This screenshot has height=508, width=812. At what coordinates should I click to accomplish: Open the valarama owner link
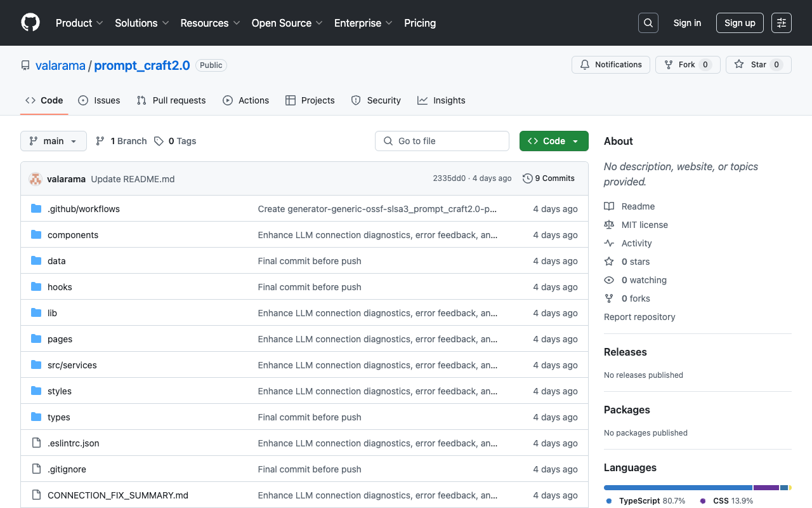(60, 65)
